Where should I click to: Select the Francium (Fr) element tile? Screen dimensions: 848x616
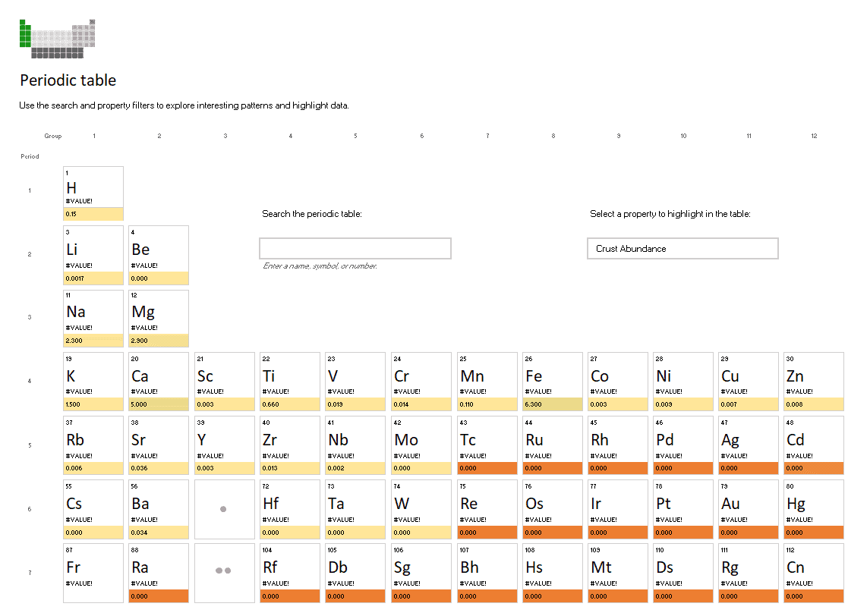click(x=93, y=573)
